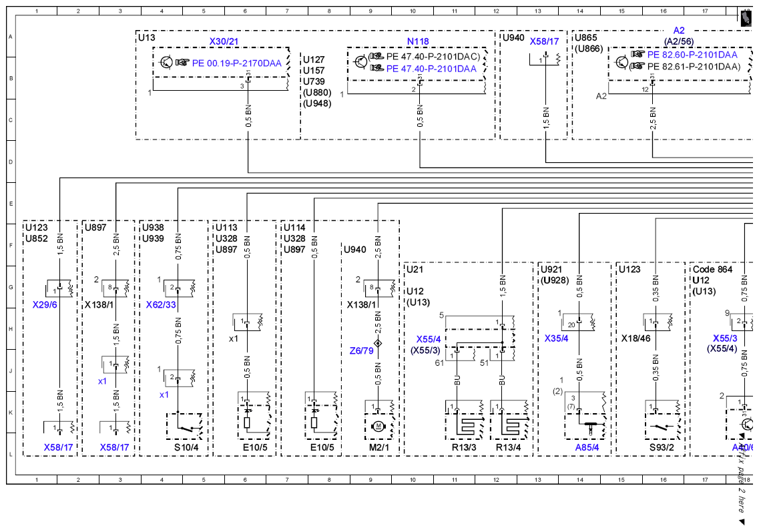The image size is (759, 532).
Task: Click the Z6/79 splice diamond symbol
Action: [x=378, y=343]
